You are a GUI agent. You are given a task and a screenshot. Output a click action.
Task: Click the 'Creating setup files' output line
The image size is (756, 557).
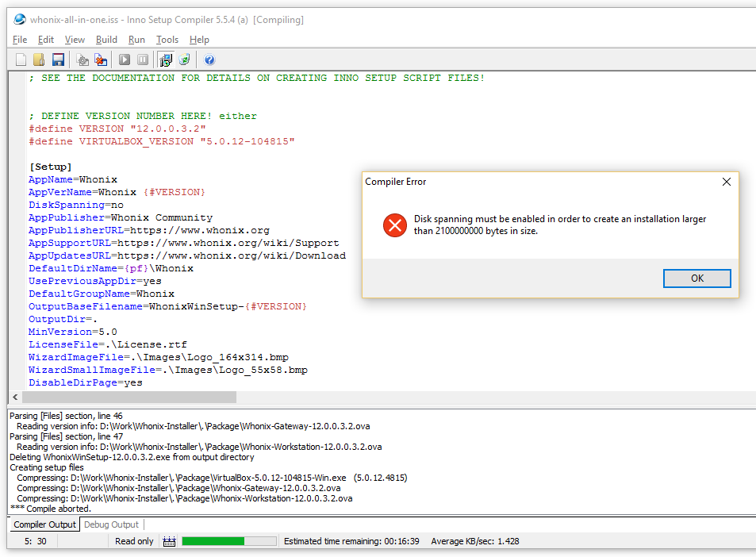47,467
